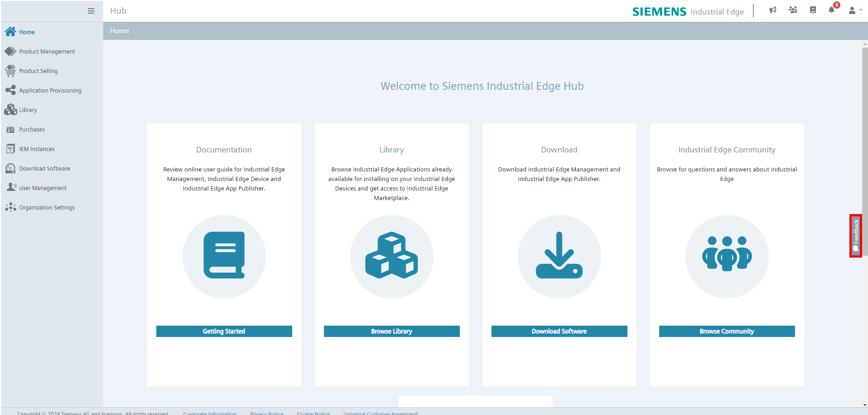Click the User Management sidebar icon
This screenshot has height=415, width=868.
[x=11, y=187]
